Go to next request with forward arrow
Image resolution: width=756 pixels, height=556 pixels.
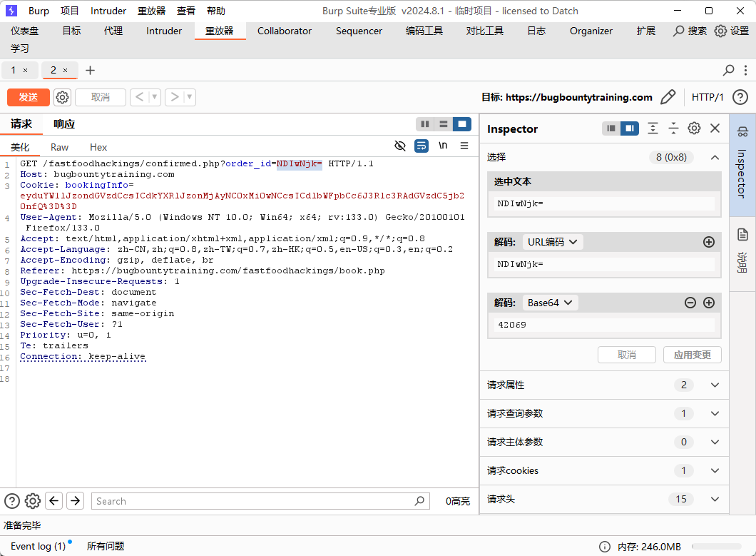pos(175,98)
